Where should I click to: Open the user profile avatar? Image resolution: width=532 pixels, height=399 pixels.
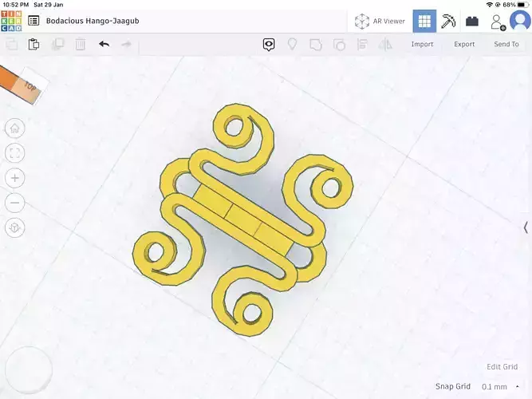[521, 21]
